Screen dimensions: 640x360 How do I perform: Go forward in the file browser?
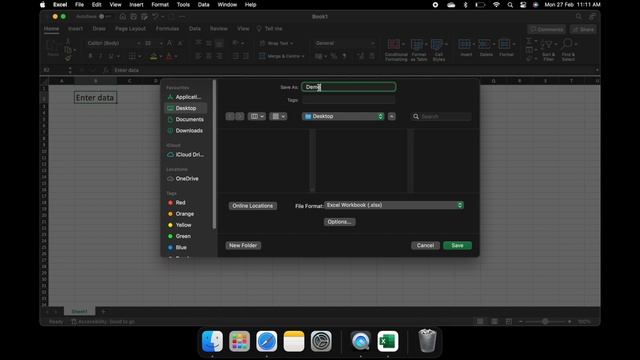pyautogui.click(x=240, y=116)
